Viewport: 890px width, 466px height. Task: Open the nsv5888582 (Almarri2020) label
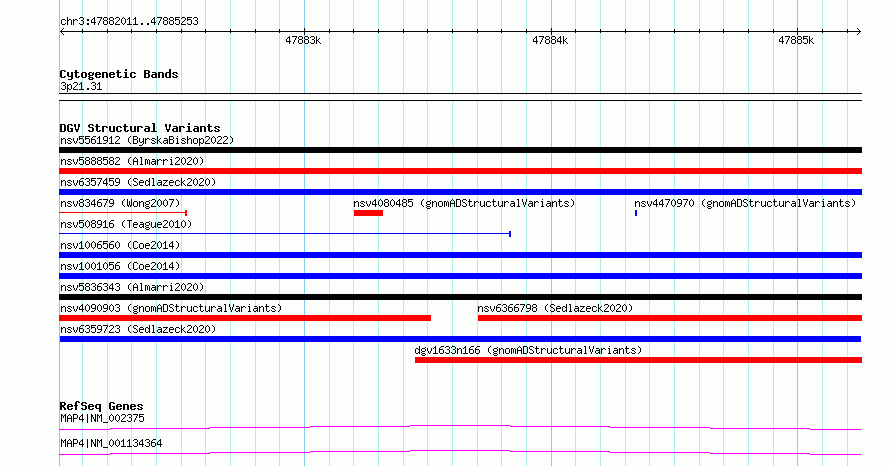[x=132, y=161]
